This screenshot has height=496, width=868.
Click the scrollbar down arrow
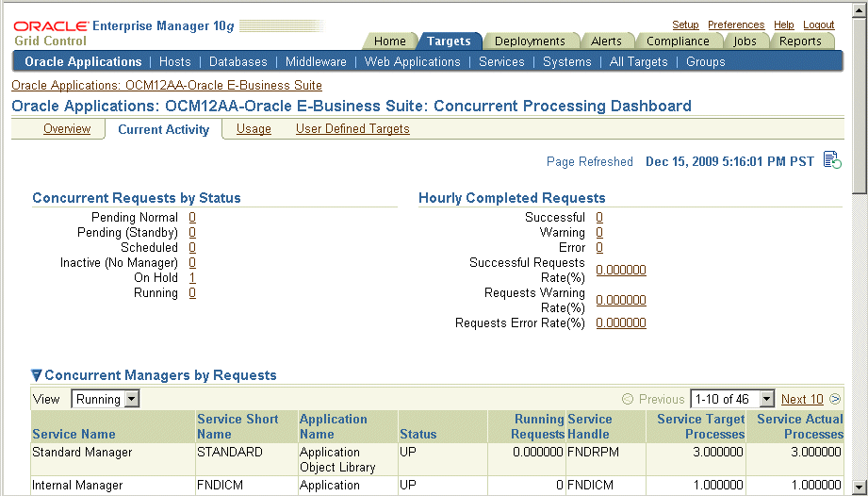[860, 486]
